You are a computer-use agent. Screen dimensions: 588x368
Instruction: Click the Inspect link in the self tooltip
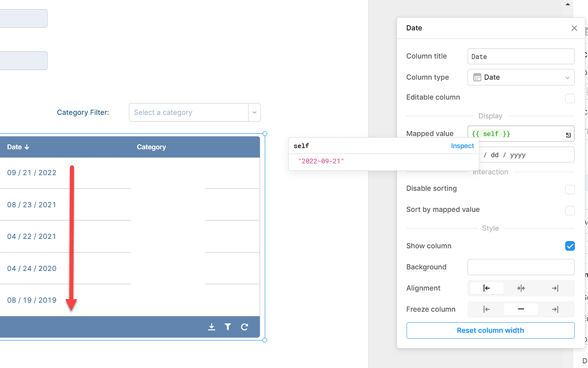[462, 146]
